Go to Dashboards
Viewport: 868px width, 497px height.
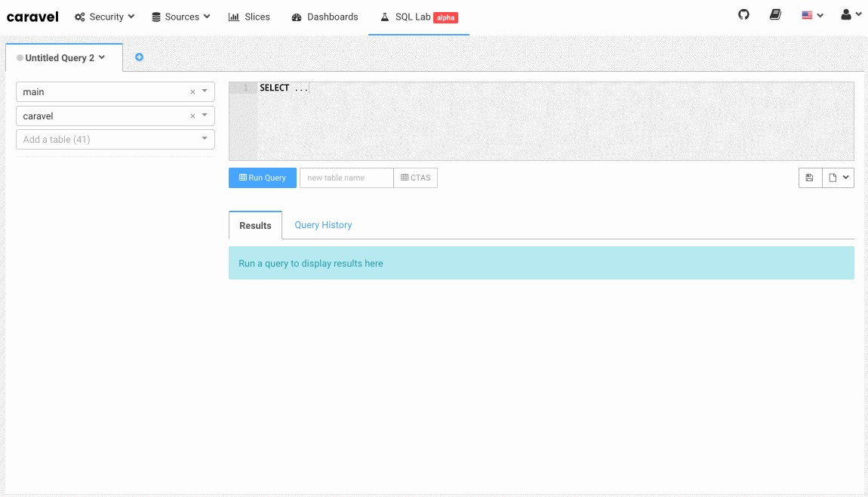[x=325, y=17]
